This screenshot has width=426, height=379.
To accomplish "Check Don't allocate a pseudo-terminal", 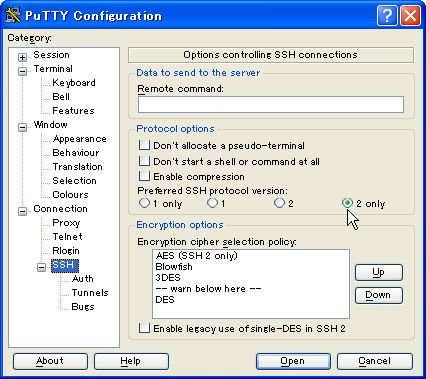I will 144,145.
